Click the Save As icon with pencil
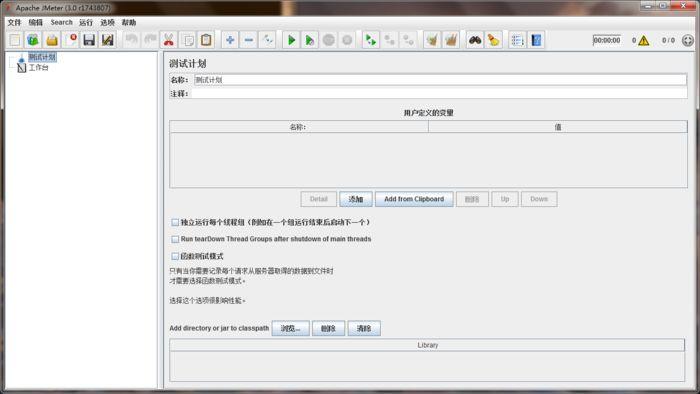700x394 pixels. pos(108,40)
